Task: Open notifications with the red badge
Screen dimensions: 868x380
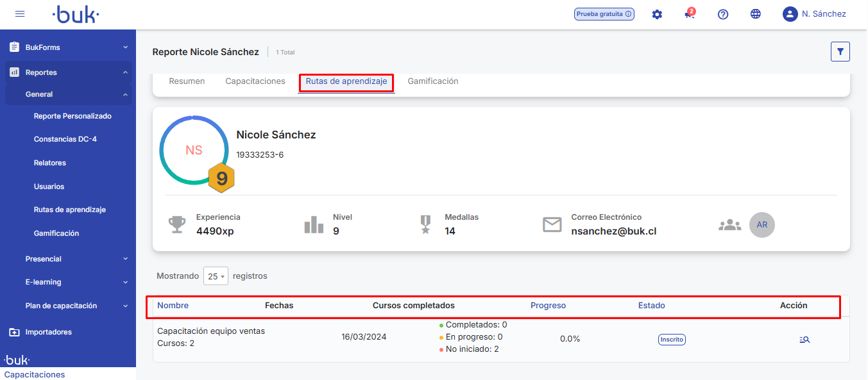Action: 690,14
